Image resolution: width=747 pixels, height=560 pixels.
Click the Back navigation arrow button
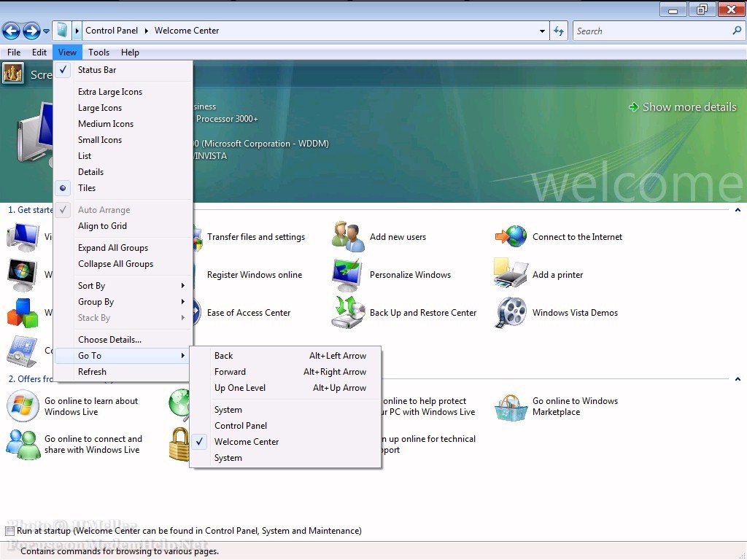pyautogui.click(x=11, y=31)
